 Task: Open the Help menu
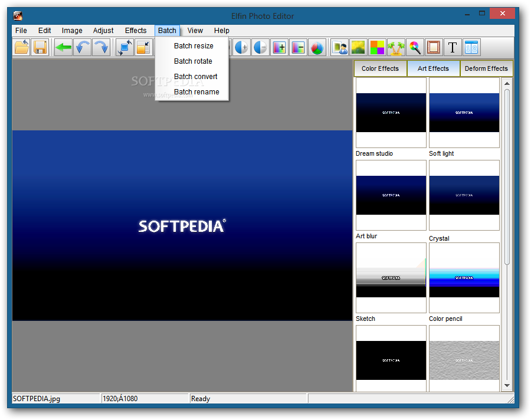point(221,31)
